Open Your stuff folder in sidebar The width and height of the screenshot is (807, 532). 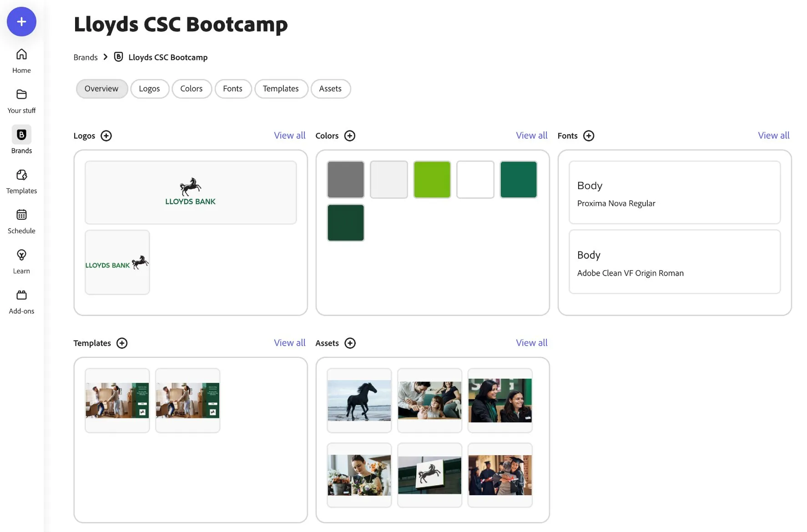pyautogui.click(x=21, y=101)
